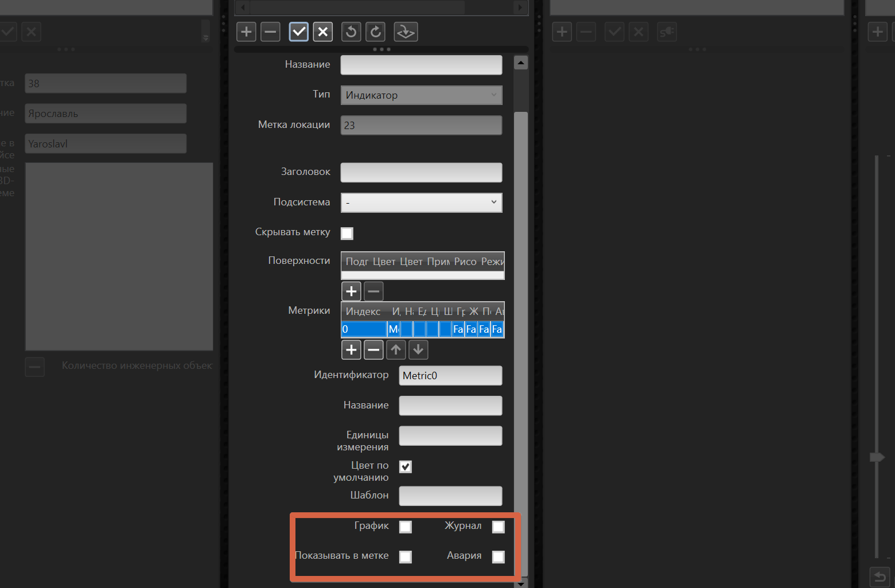The height and width of the screenshot is (588, 895).
Task: Click the scroll down arrow of the form scrollbar
Action: (x=521, y=583)
